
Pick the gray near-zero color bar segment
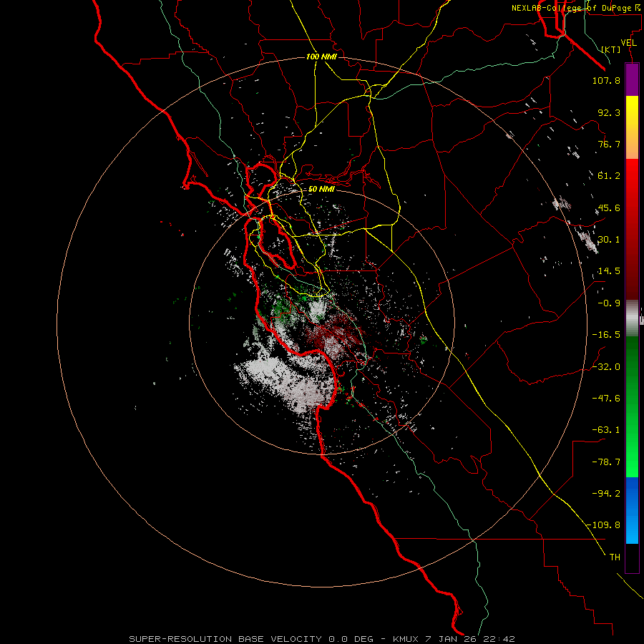coord(632,318)
